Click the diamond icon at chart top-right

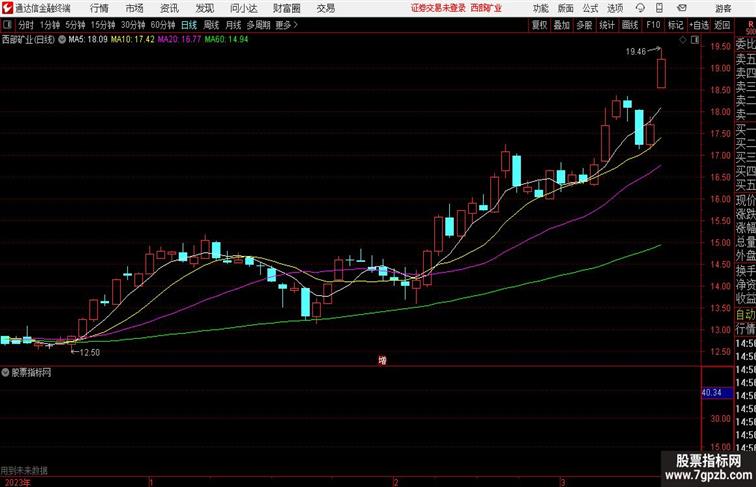point(683,41)
